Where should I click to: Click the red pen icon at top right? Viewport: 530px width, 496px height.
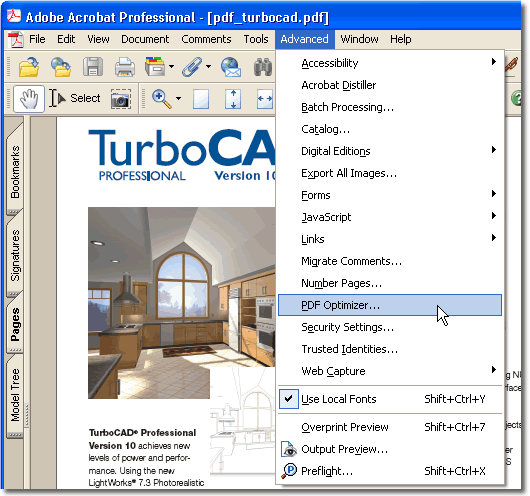(511, 65)
